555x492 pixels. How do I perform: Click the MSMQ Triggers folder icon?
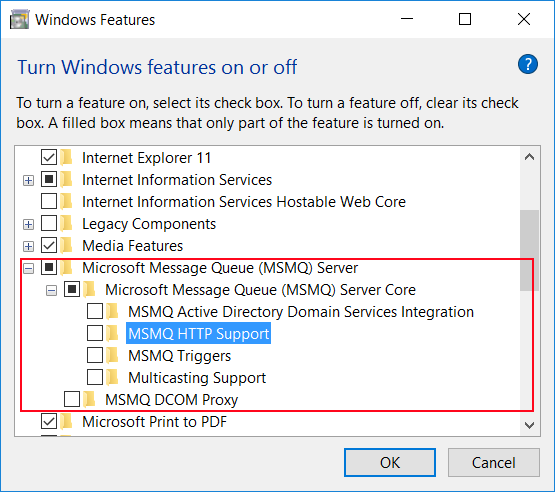(x=113, y=355)
